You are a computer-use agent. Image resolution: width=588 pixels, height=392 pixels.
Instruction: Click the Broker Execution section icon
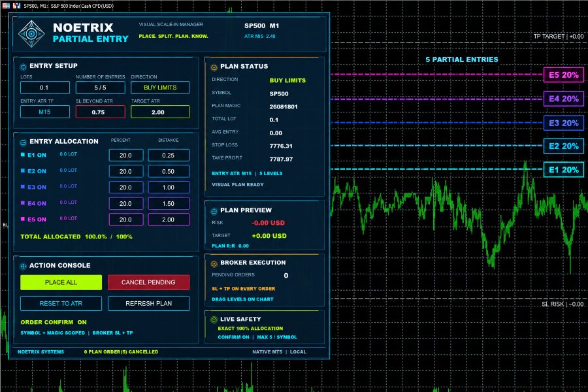214,263
